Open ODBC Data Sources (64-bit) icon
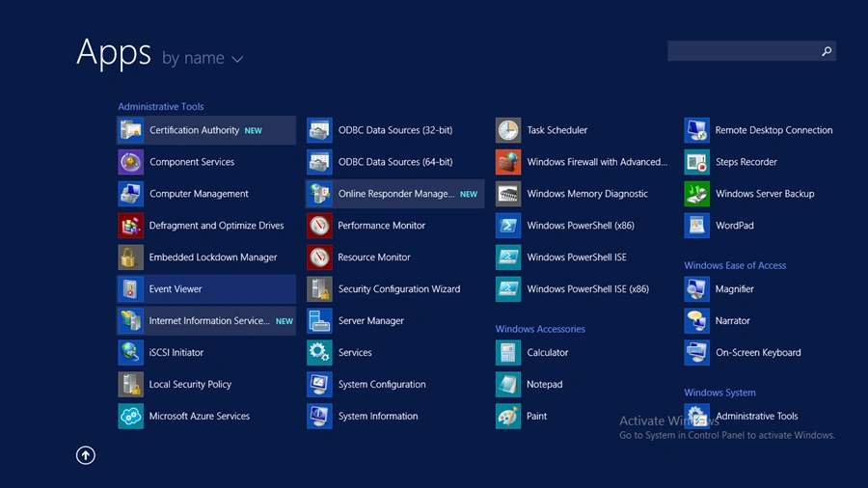 point(319,162)
